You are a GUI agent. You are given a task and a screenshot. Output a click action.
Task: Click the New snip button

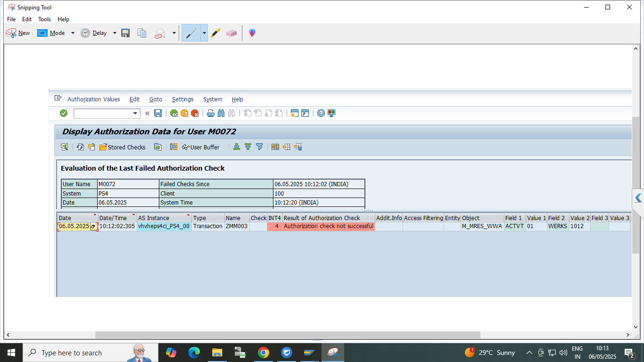pyautogui.click(x=18, y=33)
